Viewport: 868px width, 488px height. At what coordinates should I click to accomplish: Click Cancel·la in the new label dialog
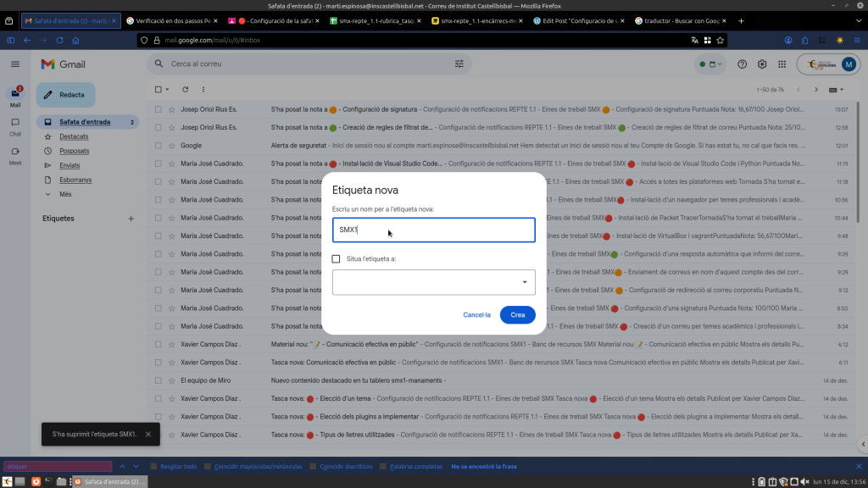coord(476,314)
